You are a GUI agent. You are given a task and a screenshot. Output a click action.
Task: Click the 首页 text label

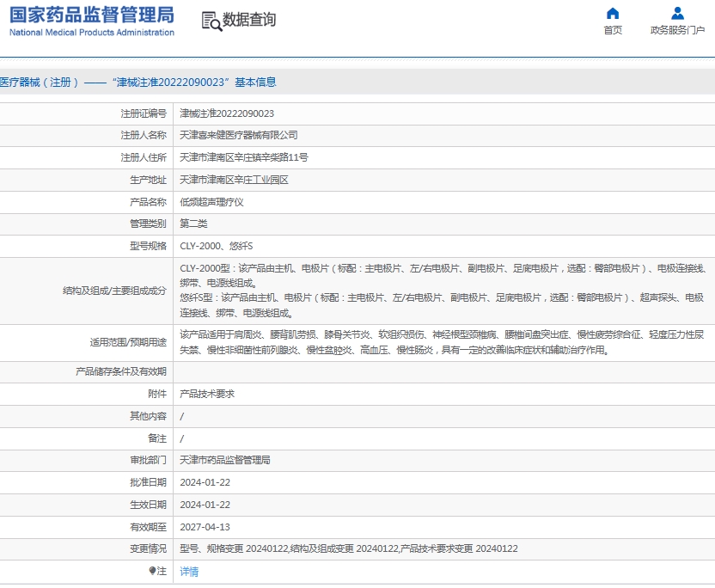point(613,30)
